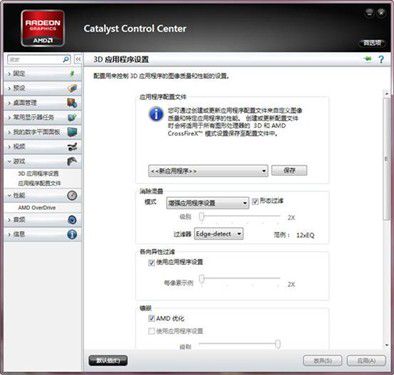The height and width of the screenshot is (375, 394).
Task: Click the Performance (性能) gauge icon
Action: pos(72,195)
